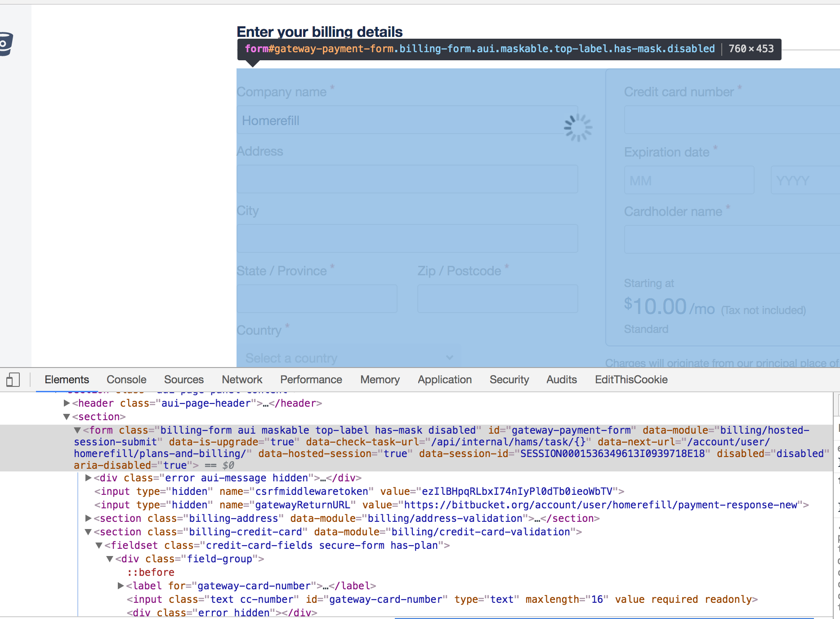Open the Audits tab
The width and height of the screenshot is (840, 619).
point(562,380)
